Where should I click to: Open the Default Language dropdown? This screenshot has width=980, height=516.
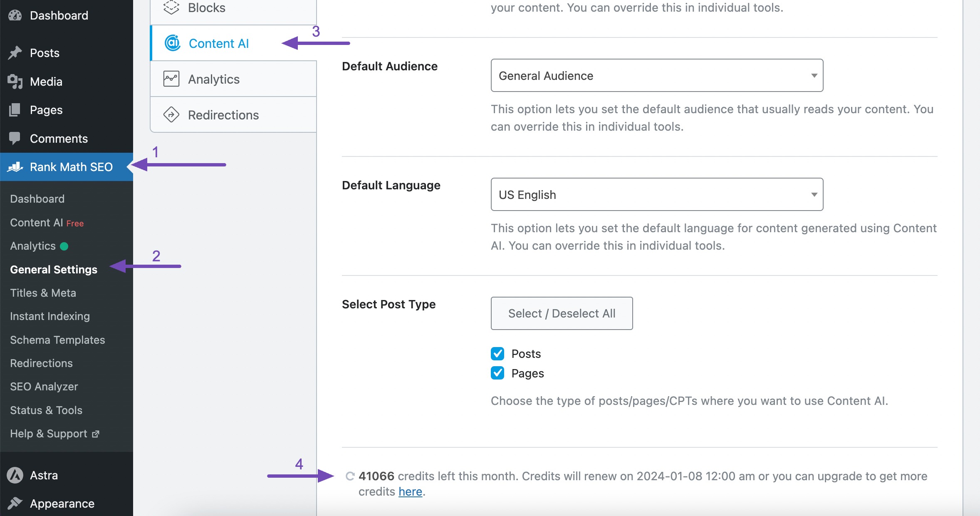tap(656, 194)
